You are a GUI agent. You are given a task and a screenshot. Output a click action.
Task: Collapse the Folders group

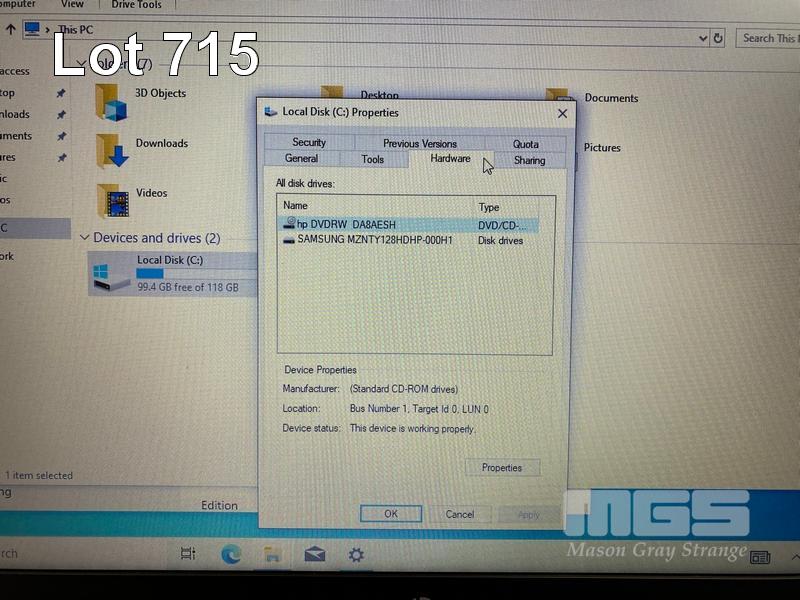point(81,63)
